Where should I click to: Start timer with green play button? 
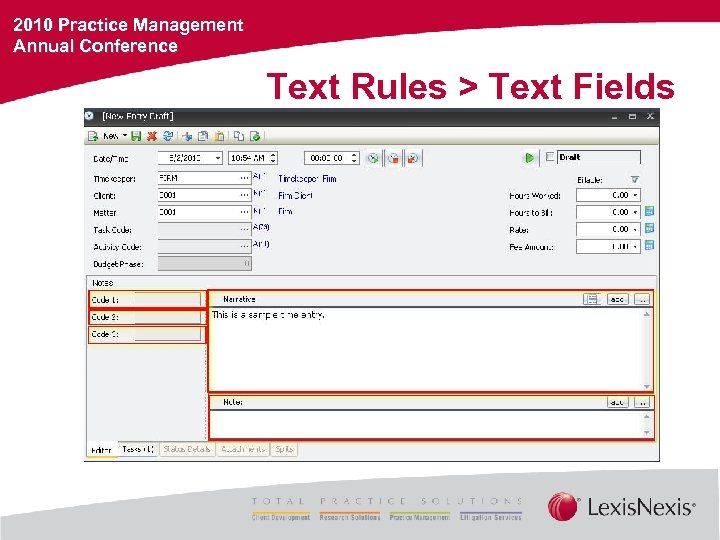tap(529, 158)
